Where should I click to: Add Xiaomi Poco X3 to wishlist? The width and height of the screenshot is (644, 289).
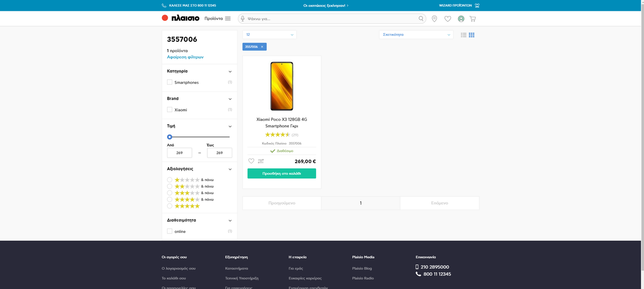coord(251,161)
